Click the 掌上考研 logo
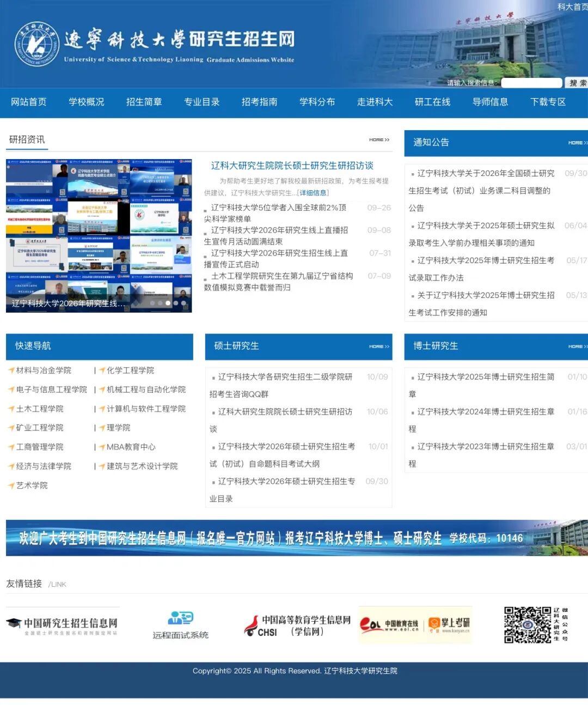The image size is (588, 705). (x=449, y=625)
